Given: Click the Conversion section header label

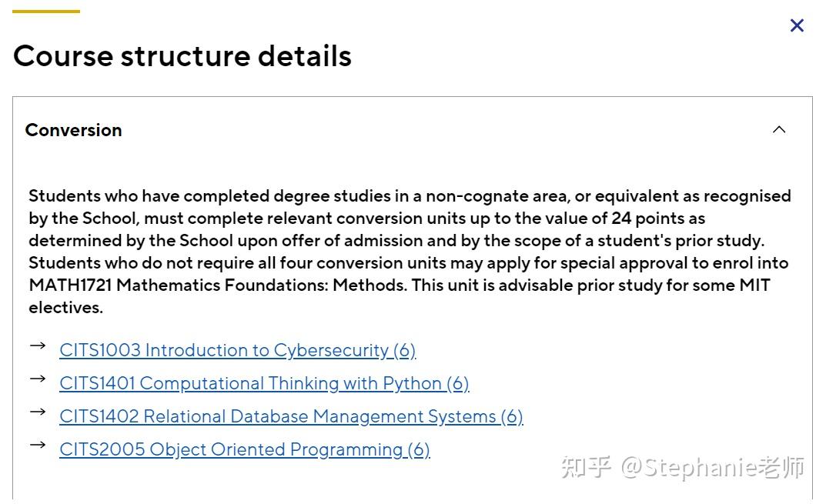Looking at the screenshot, I should (74, 130).
